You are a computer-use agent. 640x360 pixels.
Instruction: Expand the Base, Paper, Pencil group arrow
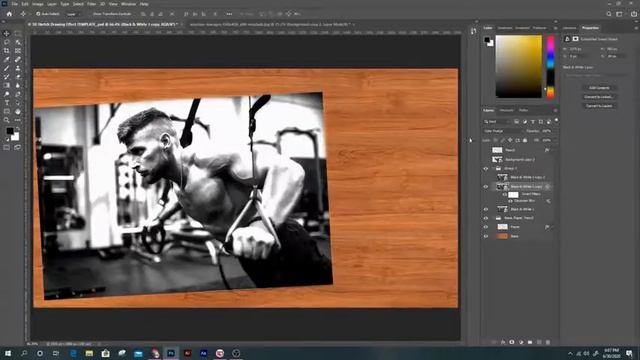tap(493, 218)
